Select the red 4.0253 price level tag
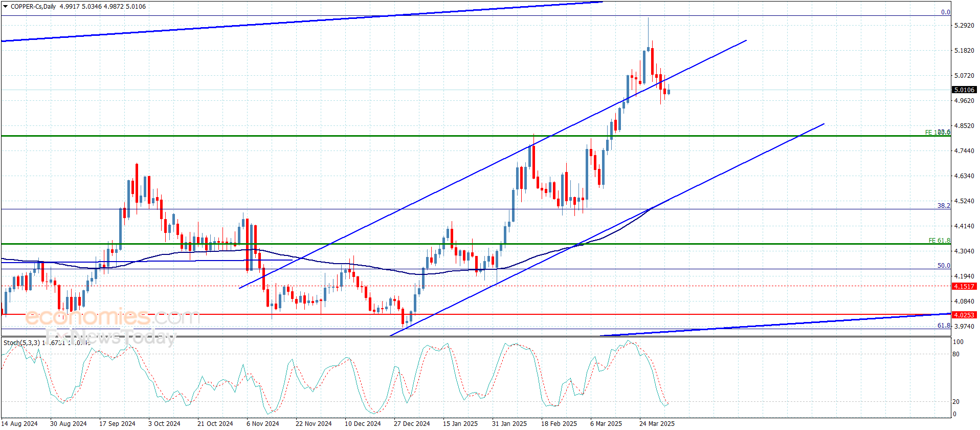Viewport: 980px width, 430px height. click(x=964, y=315)
